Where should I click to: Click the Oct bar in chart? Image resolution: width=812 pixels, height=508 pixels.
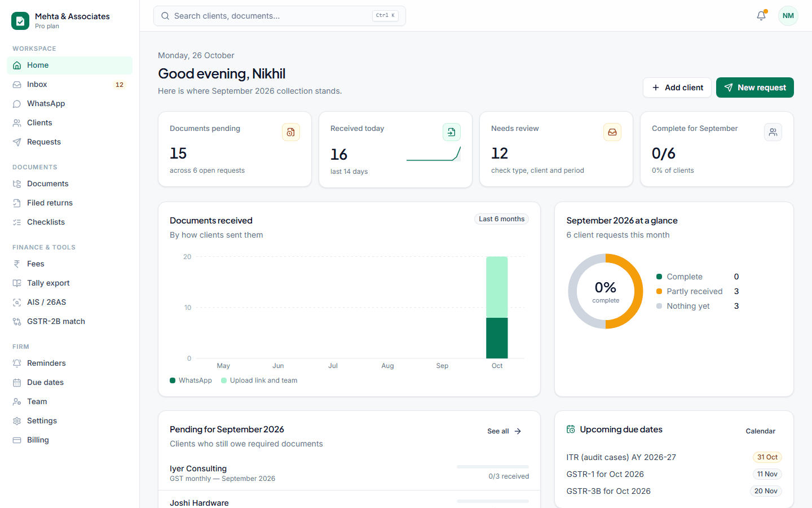click(497, 308)
